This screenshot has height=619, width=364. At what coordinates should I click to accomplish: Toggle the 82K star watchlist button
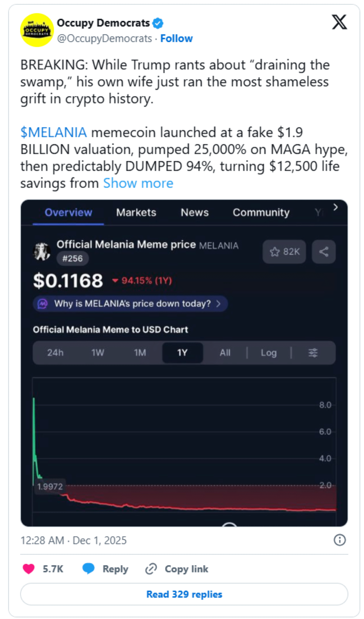point(284,252)
